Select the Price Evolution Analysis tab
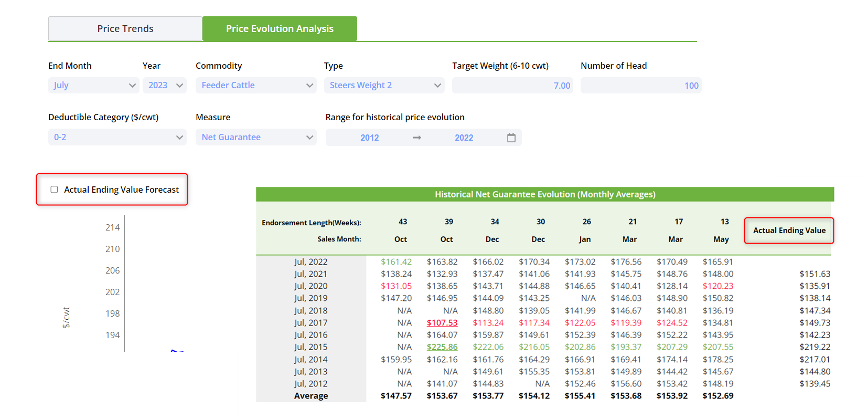Viewport: 868px width, 419px height. coord(280,29)
